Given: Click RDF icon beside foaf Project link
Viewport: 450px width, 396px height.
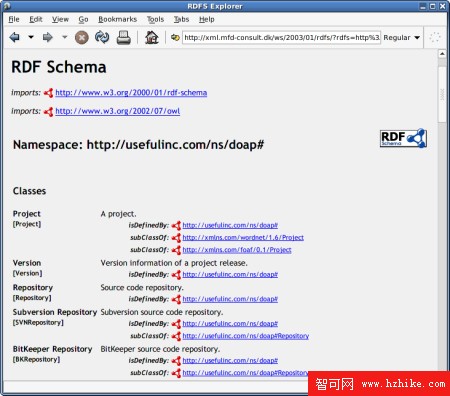Looking at the screenshot, I should tap(176, 250).
